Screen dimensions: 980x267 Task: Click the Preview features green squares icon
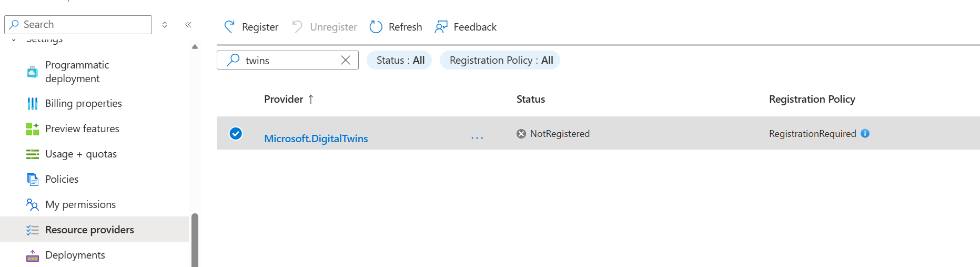(33, 128)
